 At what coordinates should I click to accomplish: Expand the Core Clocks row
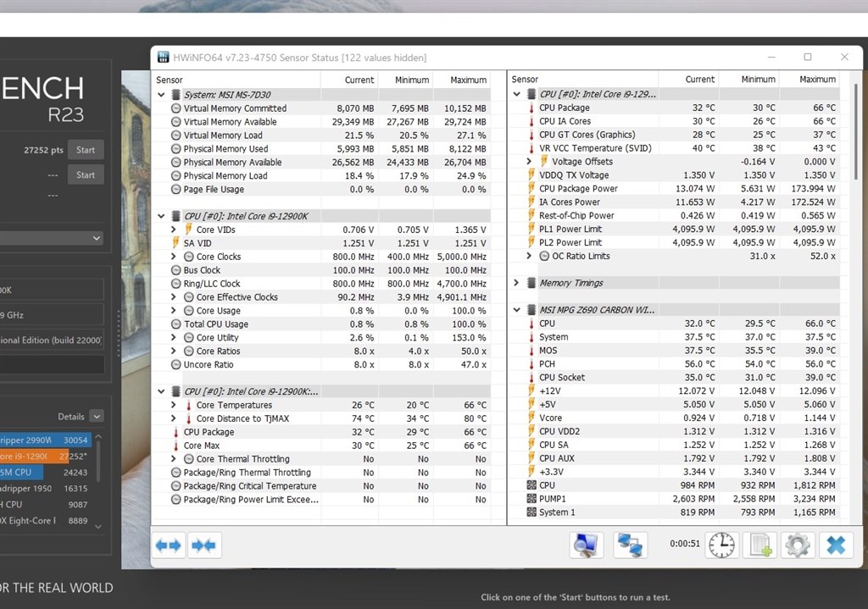click(x=173, y=257)
